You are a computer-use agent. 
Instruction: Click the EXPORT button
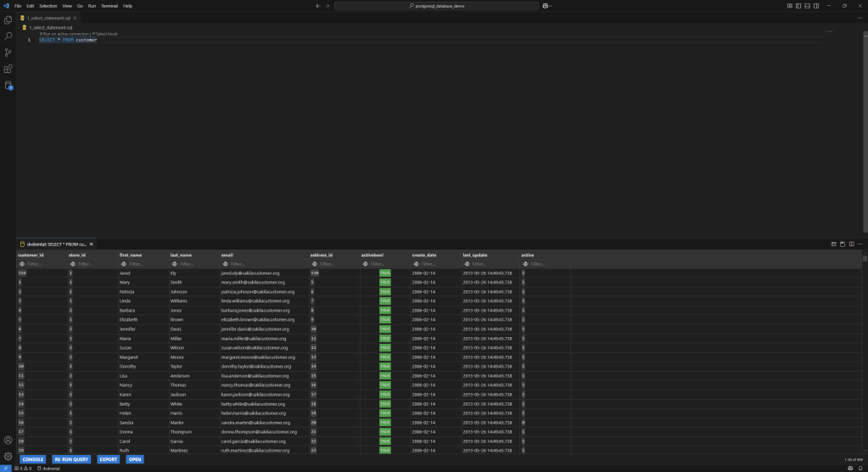coord(109,459)
